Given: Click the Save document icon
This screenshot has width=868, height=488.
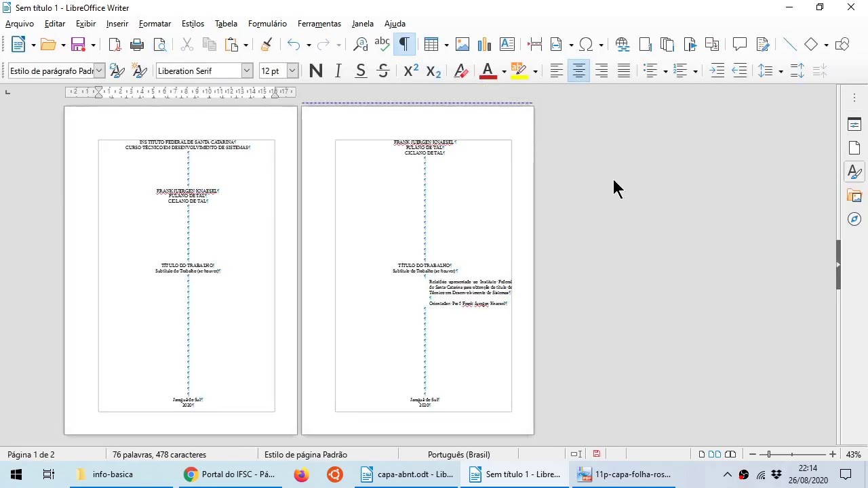Looking at the screenshot, I should (78, 45).
